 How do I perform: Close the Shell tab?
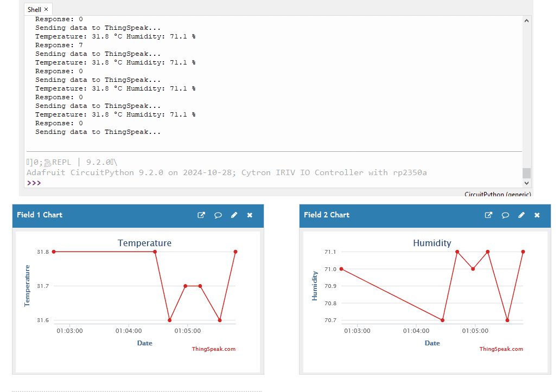pos(46,9)
